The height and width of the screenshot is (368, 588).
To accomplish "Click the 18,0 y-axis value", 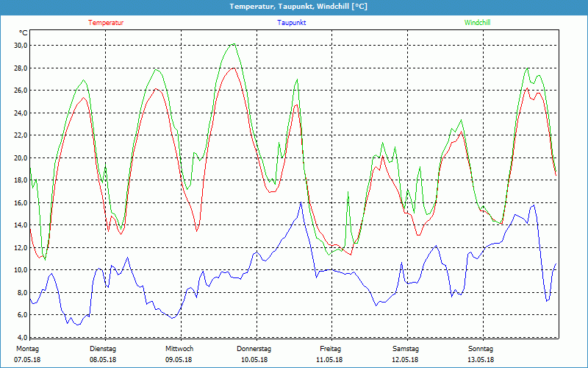I will tap(21, 180).
